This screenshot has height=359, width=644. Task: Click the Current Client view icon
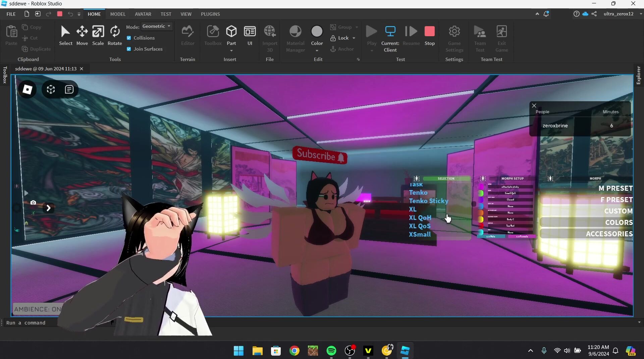pyautogui.click(x=390, y=32)
